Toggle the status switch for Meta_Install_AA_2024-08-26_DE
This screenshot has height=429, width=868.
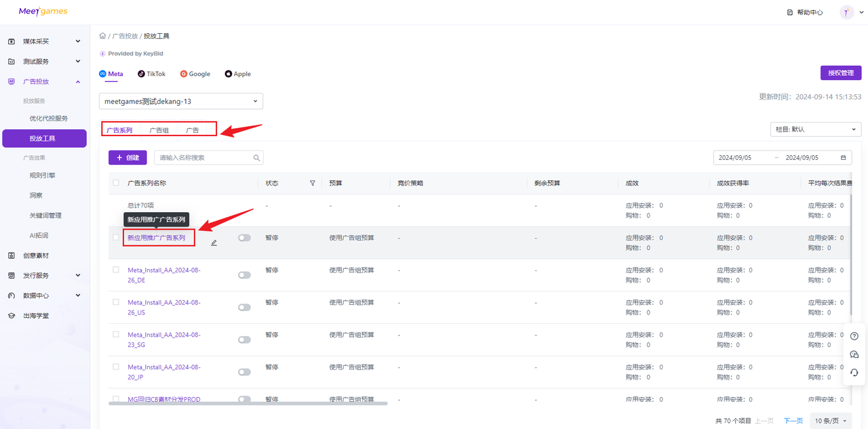244,275
